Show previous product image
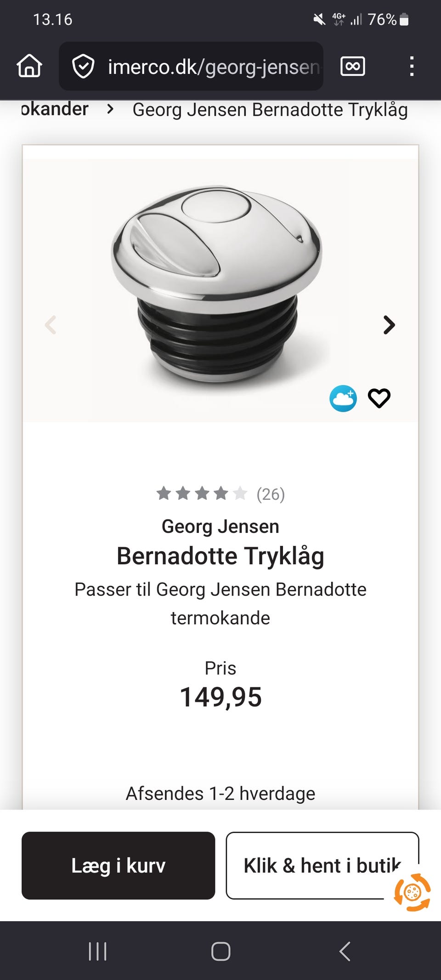Screen dimensions: 441x980 point(51,325)
